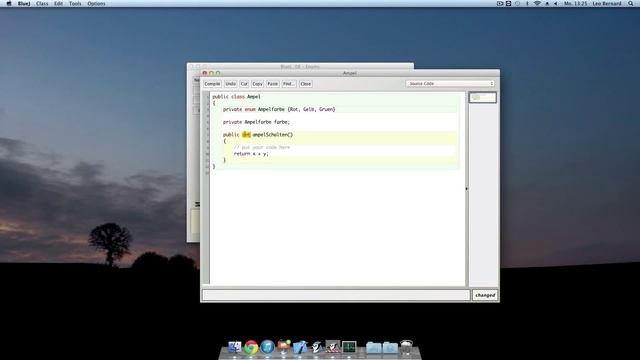Click the eject icon in the menu bar
This screenshot has width=640, height=360.
pyautogui.click(x=547, y=3)
